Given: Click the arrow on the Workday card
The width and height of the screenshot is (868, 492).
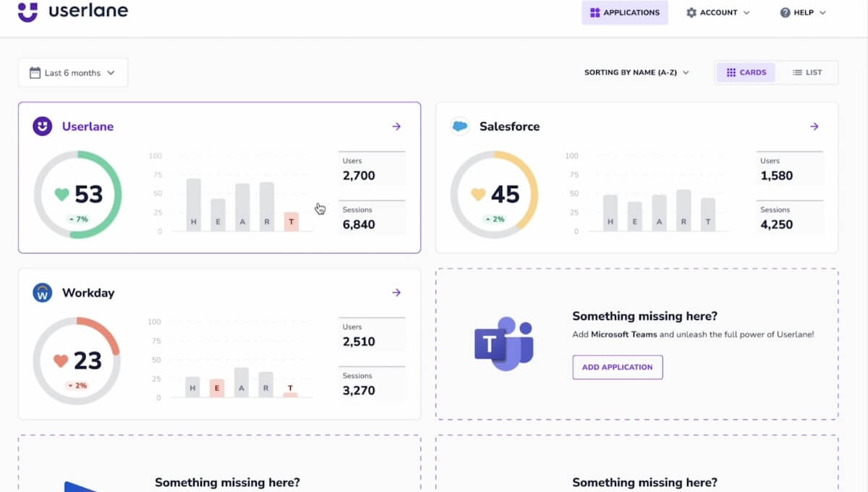Looking at the screenshot, I should pos(396,293).
